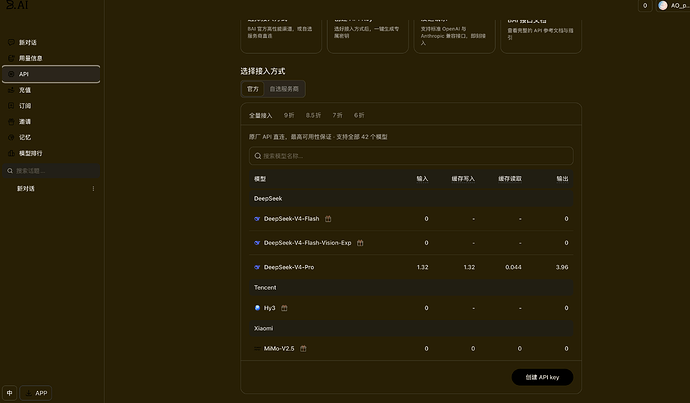This screenshot has height=403, width=690.
Task: Open the 全量接入 tab
Action: pos(261,115)
